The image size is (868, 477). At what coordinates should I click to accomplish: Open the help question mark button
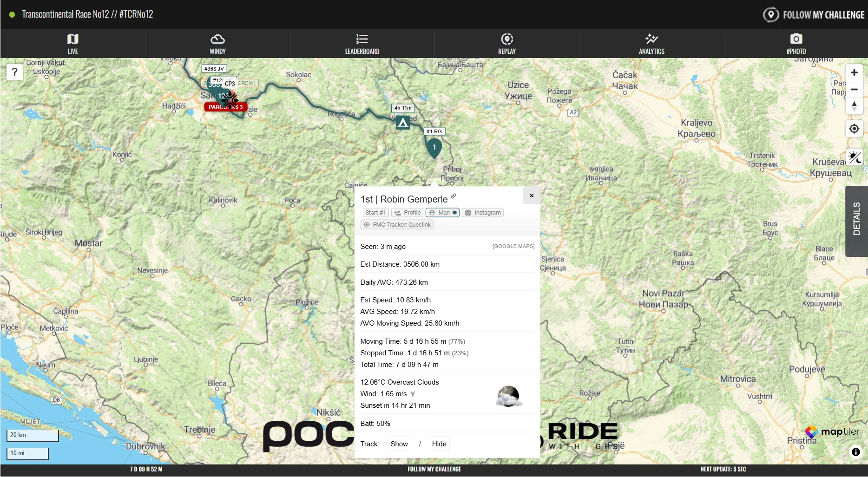15,72
